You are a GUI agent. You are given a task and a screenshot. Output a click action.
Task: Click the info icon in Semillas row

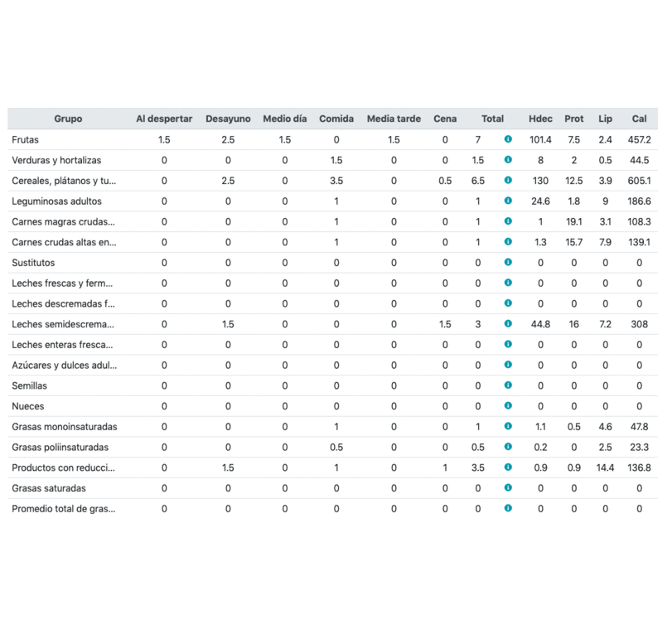[508, 385]
